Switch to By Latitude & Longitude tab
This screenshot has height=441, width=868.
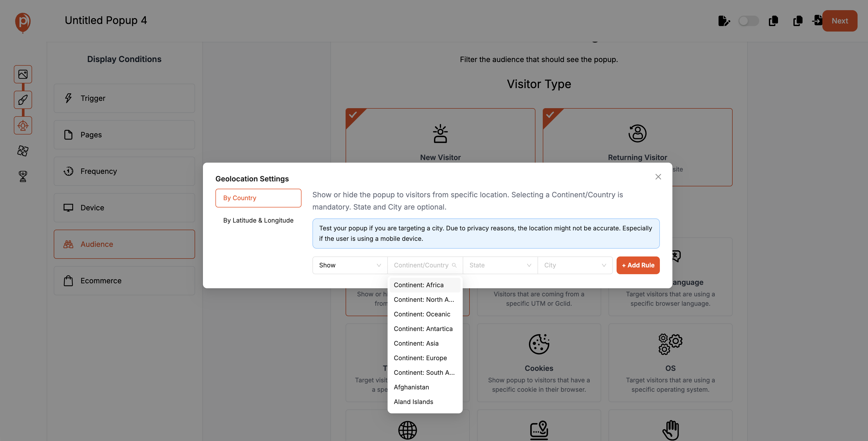pos(258,220)
